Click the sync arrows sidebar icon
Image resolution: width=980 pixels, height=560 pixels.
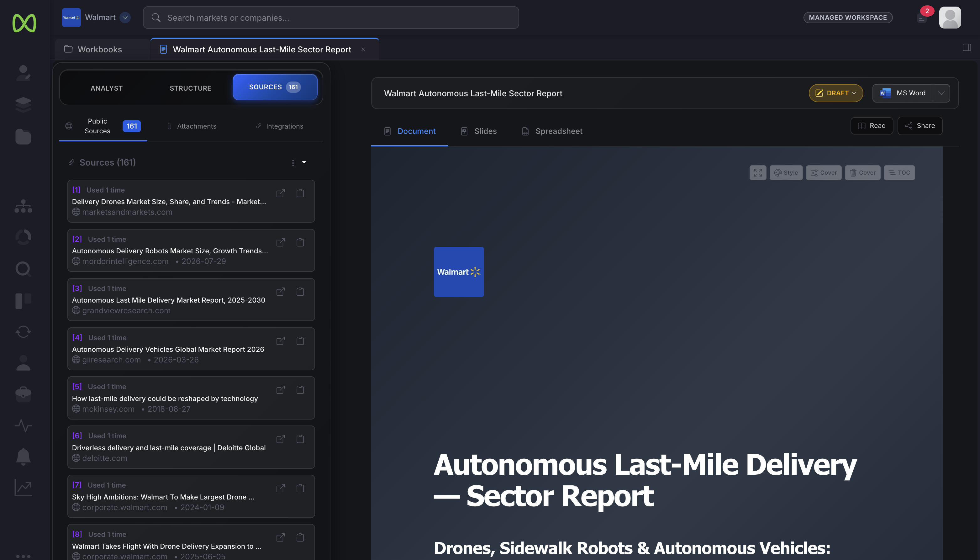[x=24, y=331]
